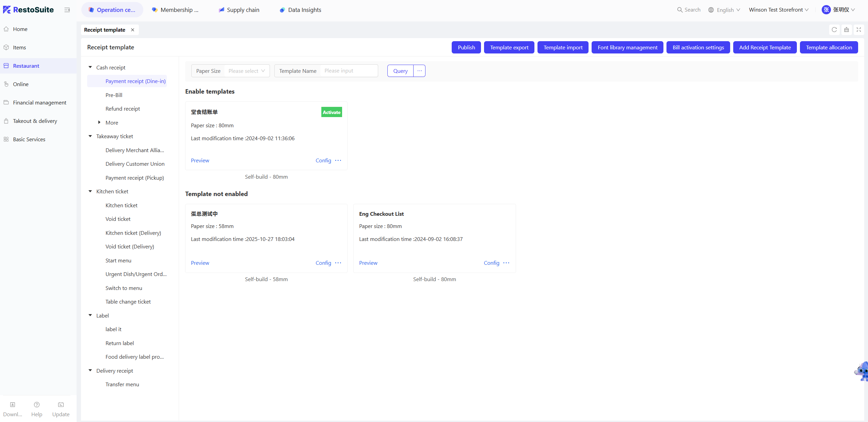Click the refresh icon in tab bar

[834, 30]
